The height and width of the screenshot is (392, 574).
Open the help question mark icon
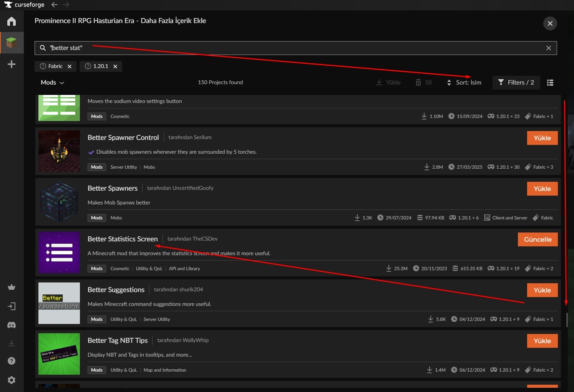coord(12,361)
